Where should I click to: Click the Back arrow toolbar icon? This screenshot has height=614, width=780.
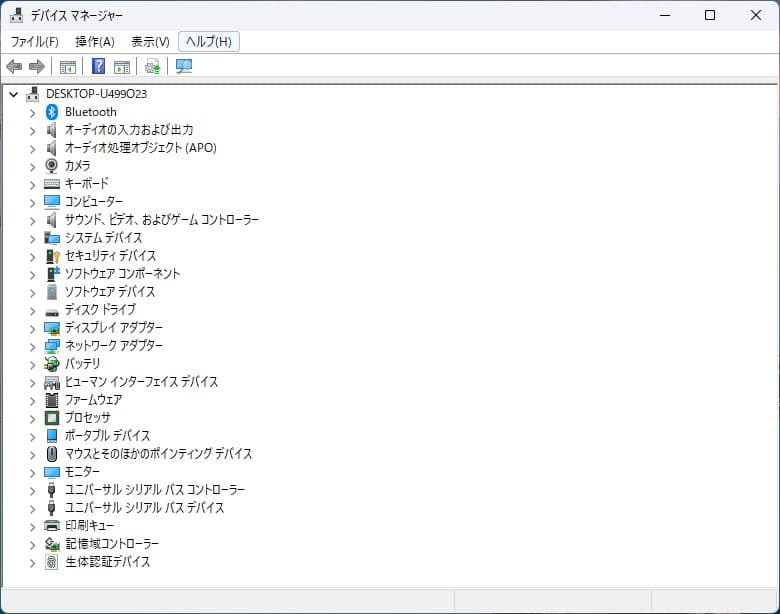click(x=14, y=66)
